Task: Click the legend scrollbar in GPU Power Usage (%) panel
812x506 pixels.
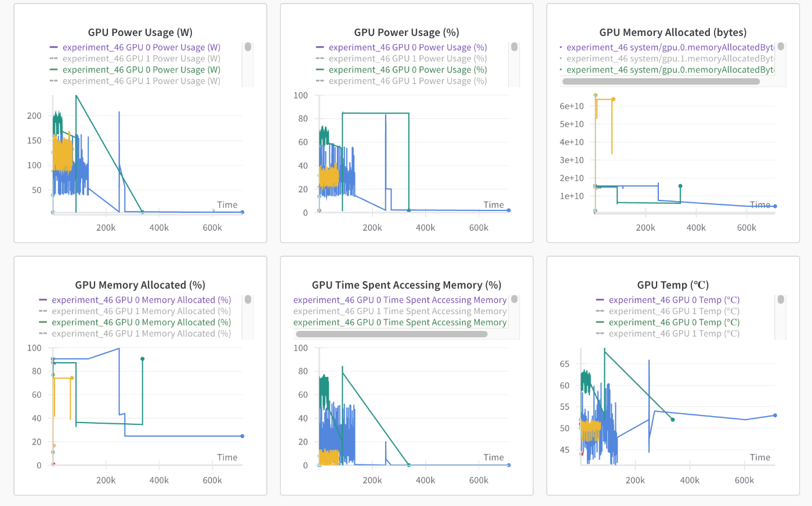Action: pyautogui.click(x=514, y=47)
